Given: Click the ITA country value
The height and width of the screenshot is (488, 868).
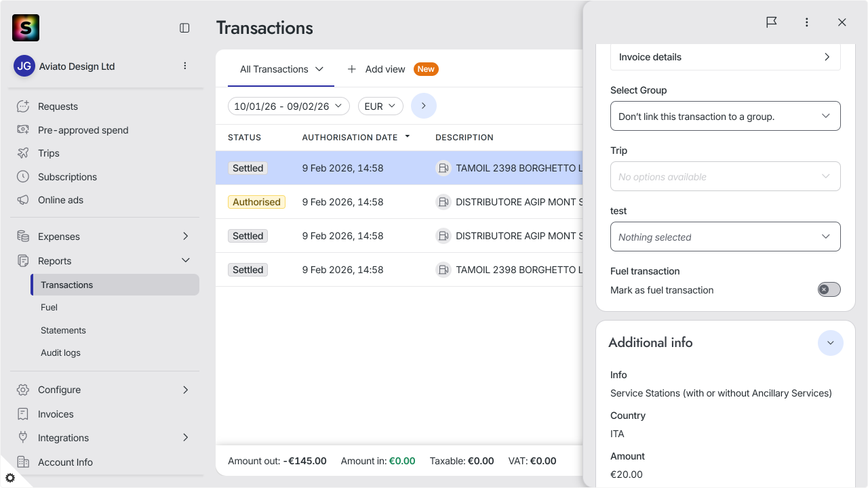Looking at the screenshot, I should (x=617, y=434).
